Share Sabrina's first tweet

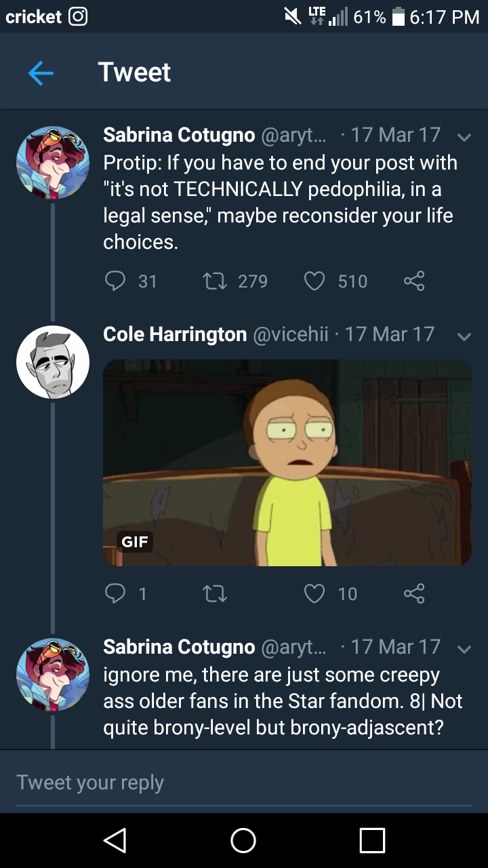click(x=414, y=281)
